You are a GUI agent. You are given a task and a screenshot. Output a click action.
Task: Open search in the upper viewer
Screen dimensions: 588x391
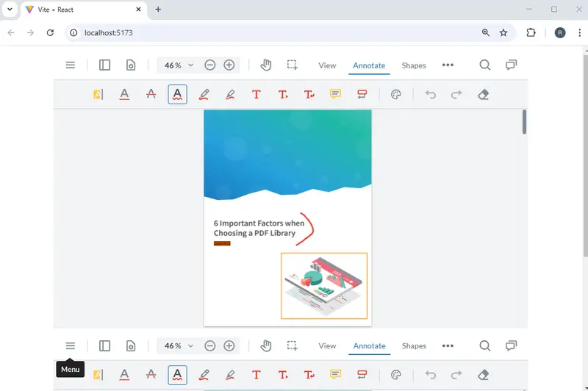tap(485, 65)
